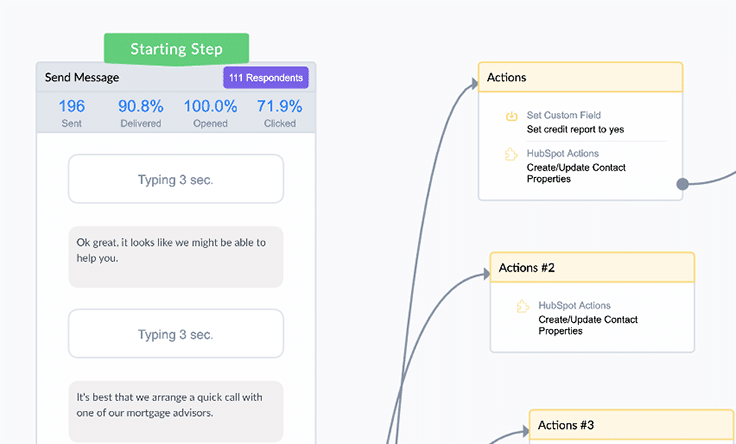View the 100.0% Opened statistic
Viewport: 736px width, 444px height.
pyautogui.click(x=210, y=112)
